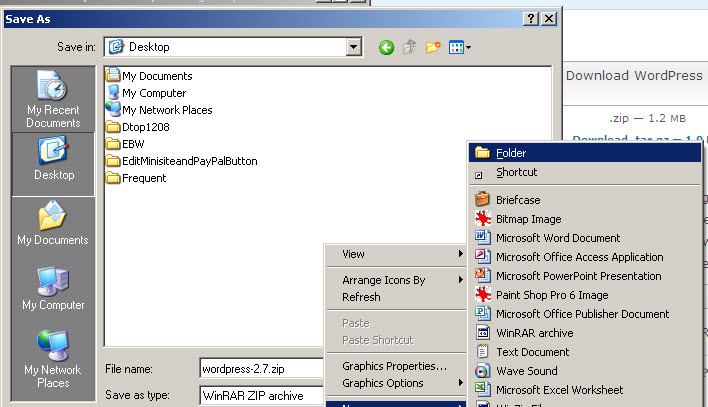This screenshot has height=407, width=708.
Task: Open Graphics Properties from context menu
Action: [x=394, y=366]
